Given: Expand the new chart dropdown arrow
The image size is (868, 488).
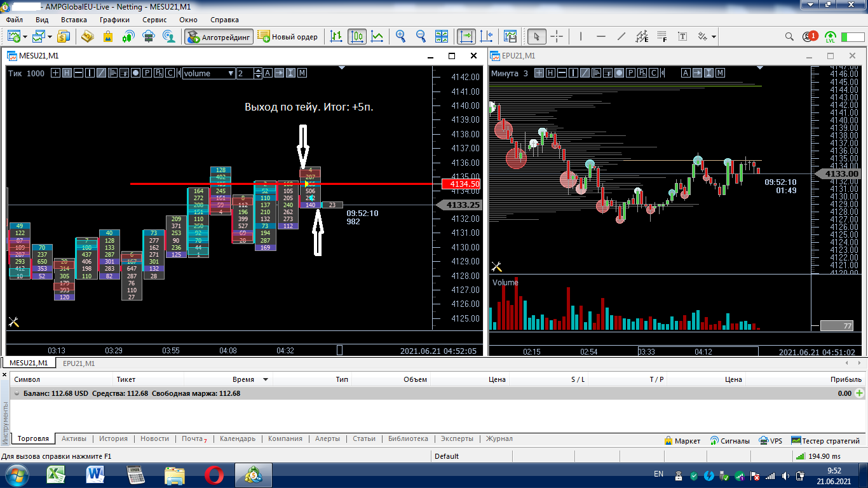Looking at the screenshot, I should click(x=25, y=37).
